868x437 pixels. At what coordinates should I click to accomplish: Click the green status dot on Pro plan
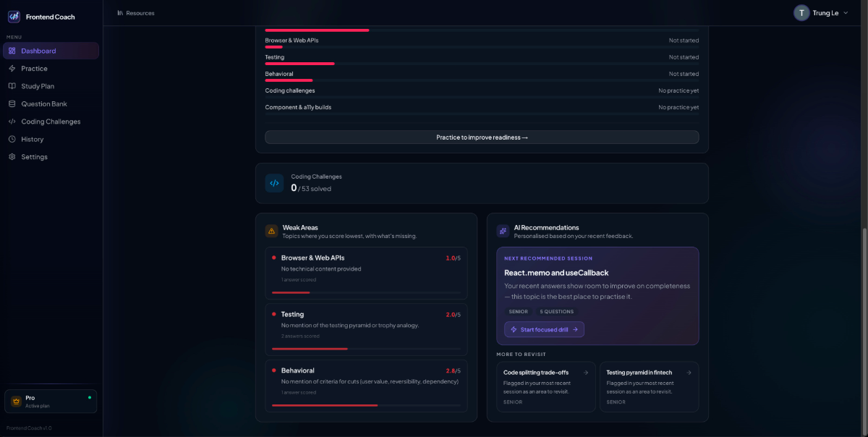[x=90, y=397]
